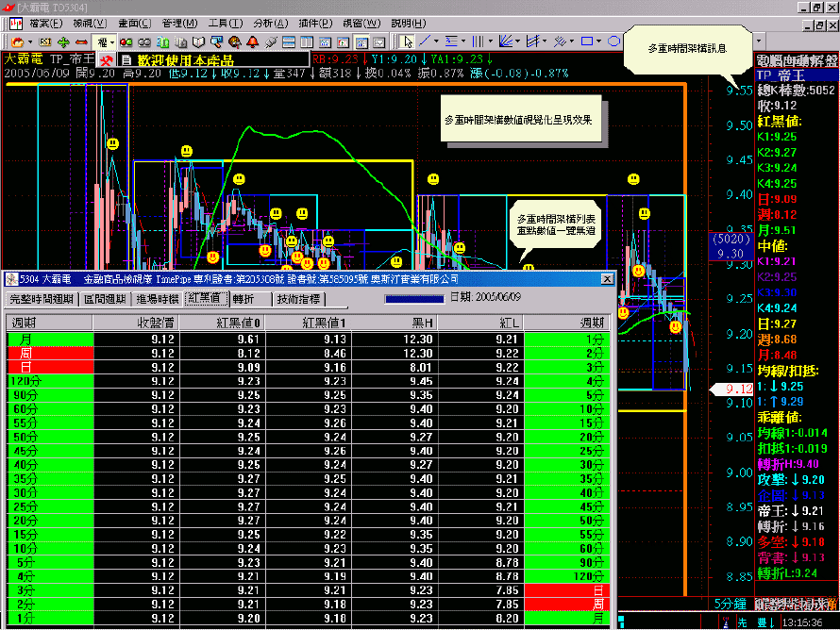This screenshot has width=840, height=630.
Task: Click the blue progress bar beside date
Action: coord(413,298)
